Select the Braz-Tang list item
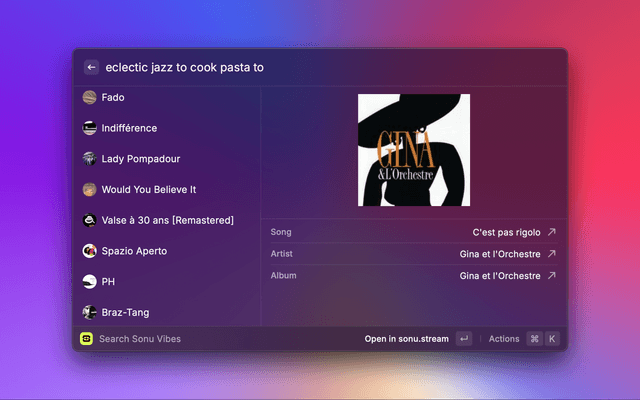640x400 pixels. tap(125, 312)
